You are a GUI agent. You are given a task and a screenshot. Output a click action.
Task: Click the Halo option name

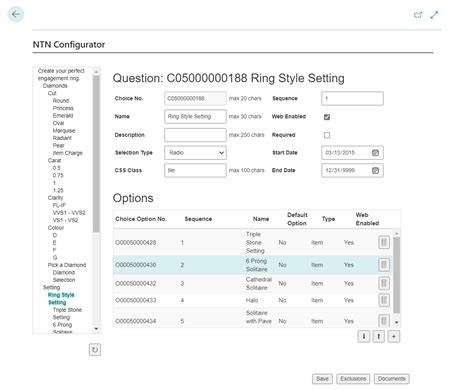click(252, 300)
